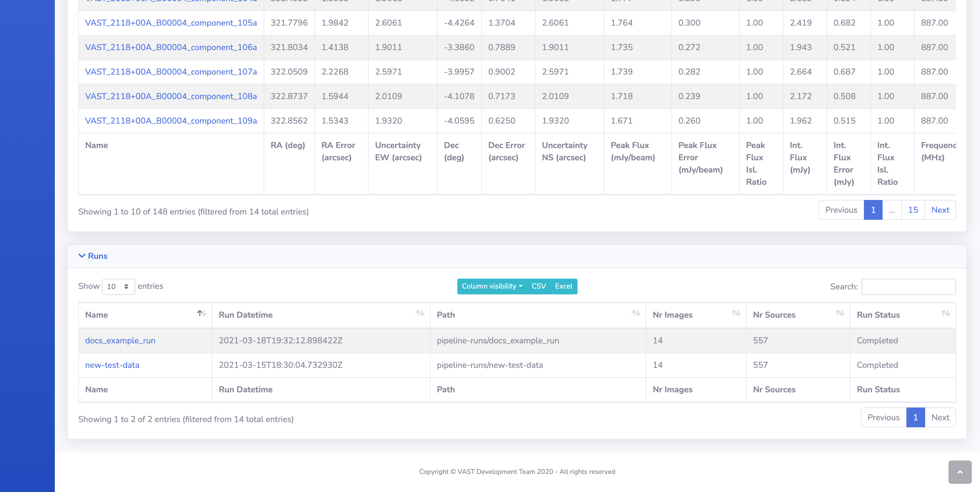The width and height of the screenshot is (980, 492).
Task: Open component_105a measurement link
Action: [171, 23]
